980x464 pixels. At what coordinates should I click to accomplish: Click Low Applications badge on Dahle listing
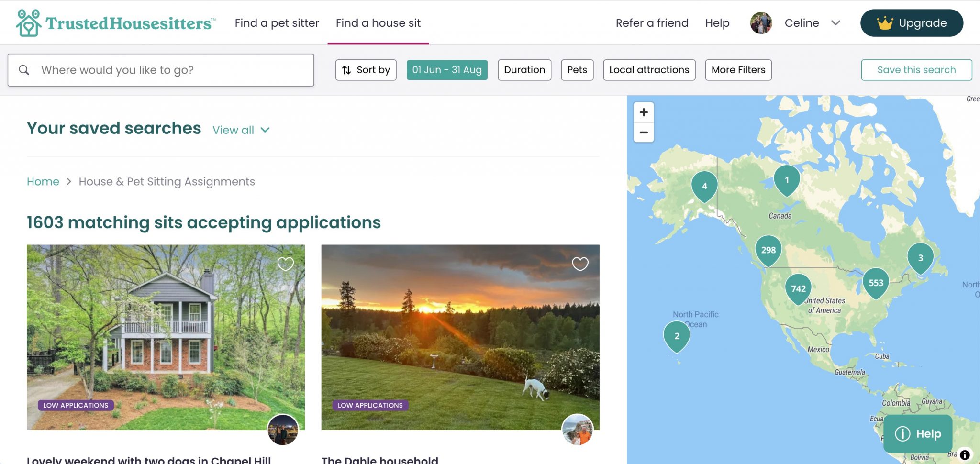pyautogui.click(x=370, y=405)
